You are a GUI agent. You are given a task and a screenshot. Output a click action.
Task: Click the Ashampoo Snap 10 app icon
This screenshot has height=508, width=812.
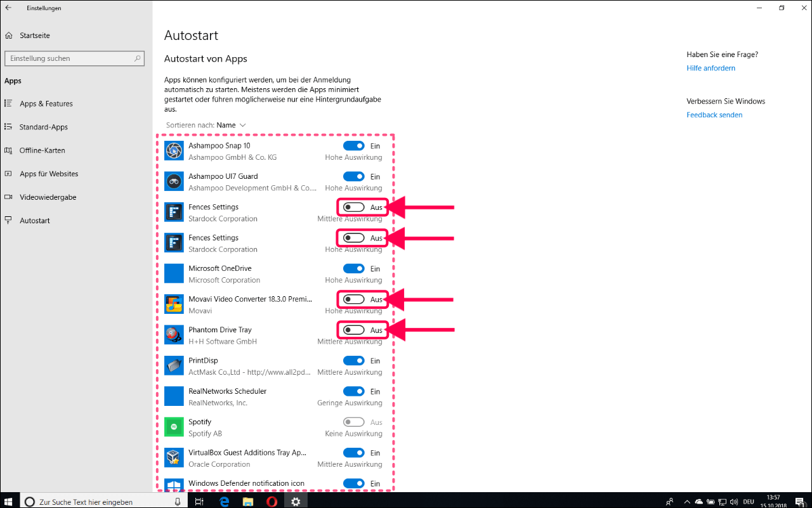[174, 151]
